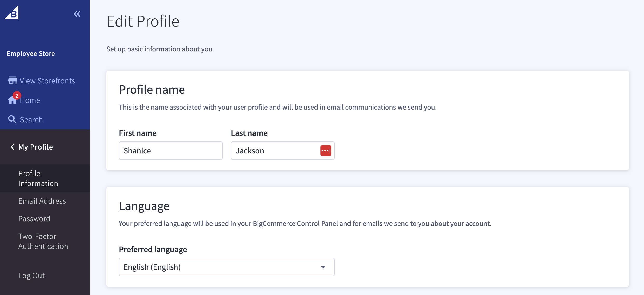Click the password manager icon in Last name field
The height and width of the screenshot is (295, 644).
326,150
